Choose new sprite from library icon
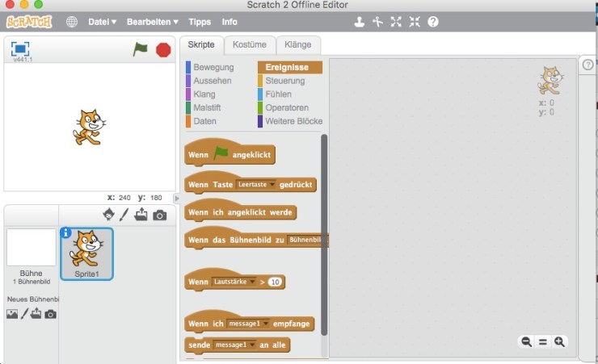 click(x=109, y=215)
